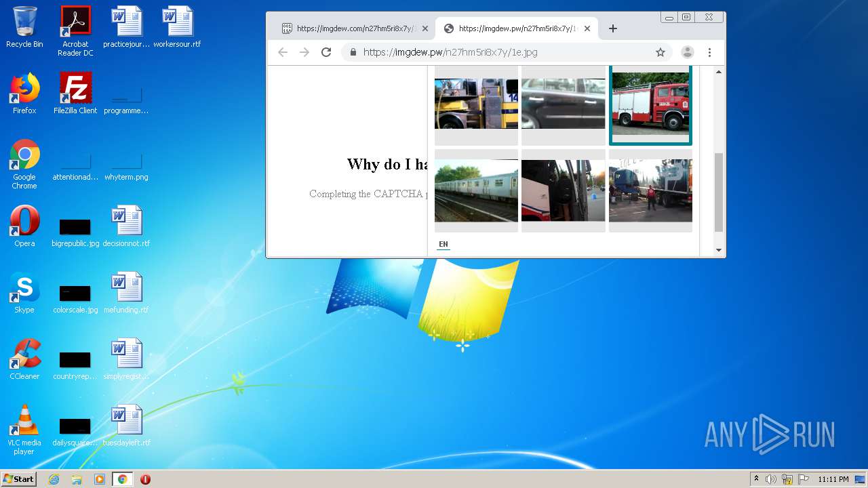This screenshot has width=868, height=488.
Task: Open the Windows Start menu
Action: tap(19, 479)
